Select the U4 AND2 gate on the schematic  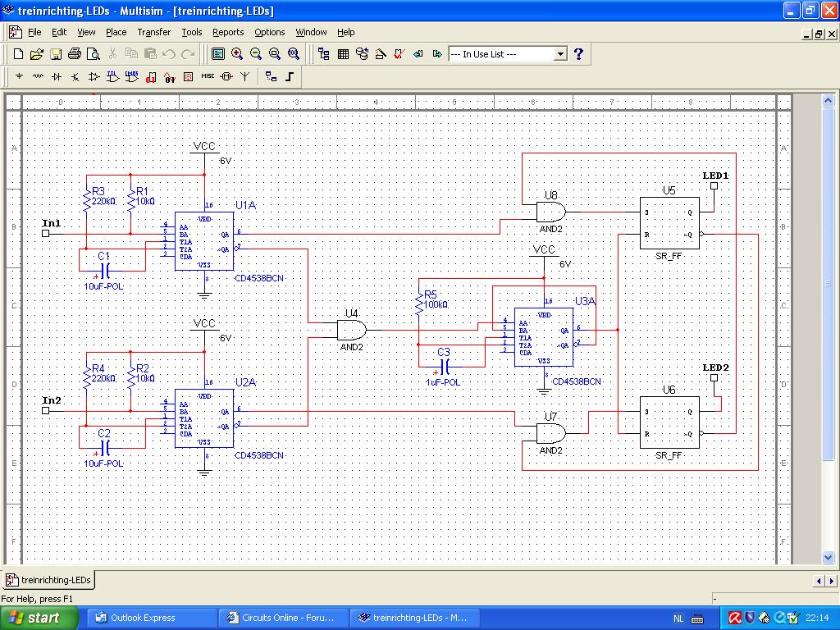point(352,331)
